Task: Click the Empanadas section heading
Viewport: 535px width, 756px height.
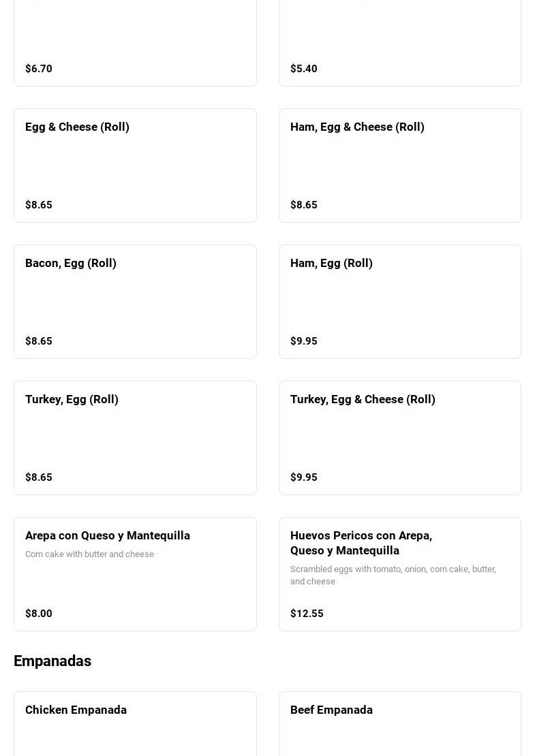Action: (52, 661)
